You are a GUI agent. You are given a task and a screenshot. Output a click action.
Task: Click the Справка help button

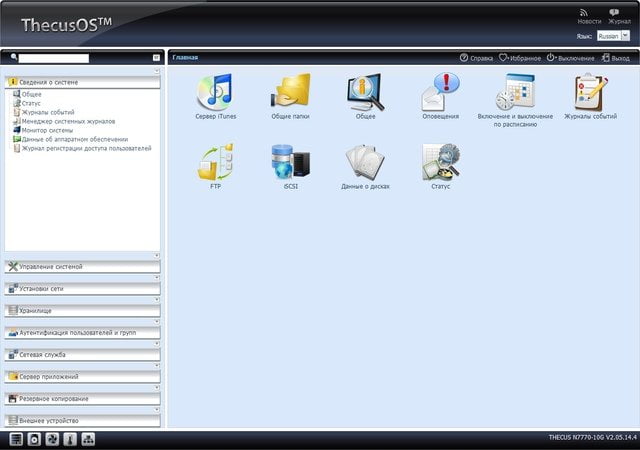pos(476,58)
